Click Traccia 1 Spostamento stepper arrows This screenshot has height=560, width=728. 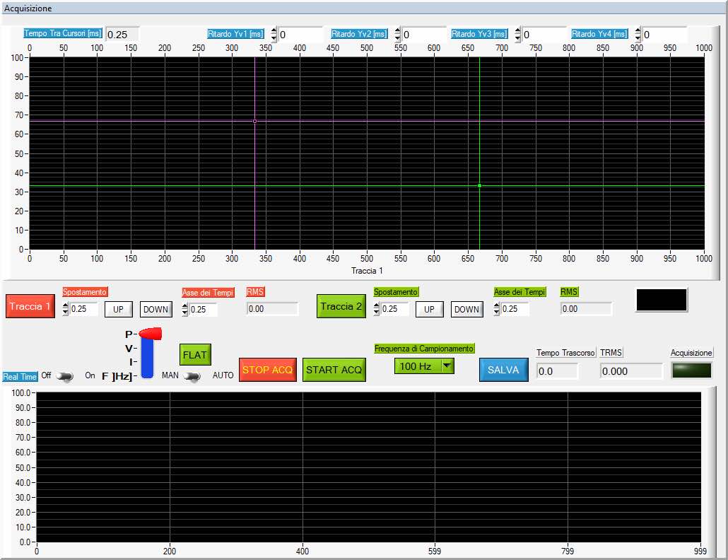(66, 310)
